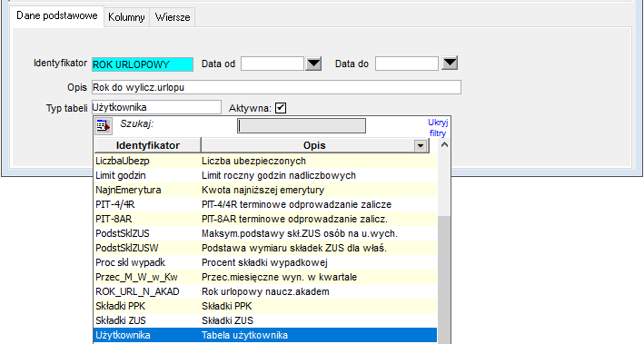Switch to the Wiersze tab
The height and width of the screenshot is (344, 644).
173,17
